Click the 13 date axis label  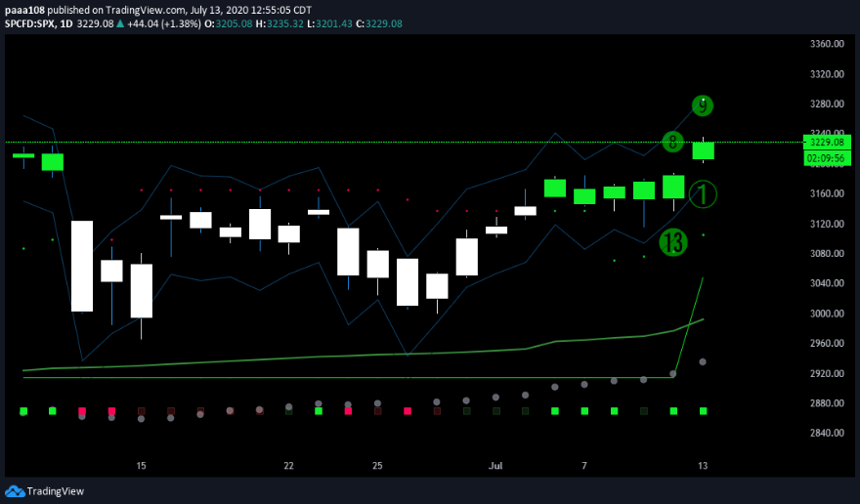(703, 466)
